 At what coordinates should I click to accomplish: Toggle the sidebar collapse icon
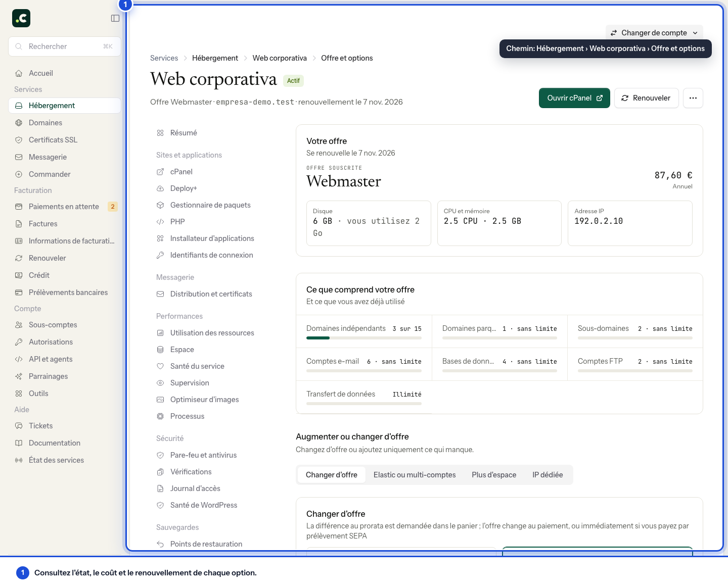[115, 18]
